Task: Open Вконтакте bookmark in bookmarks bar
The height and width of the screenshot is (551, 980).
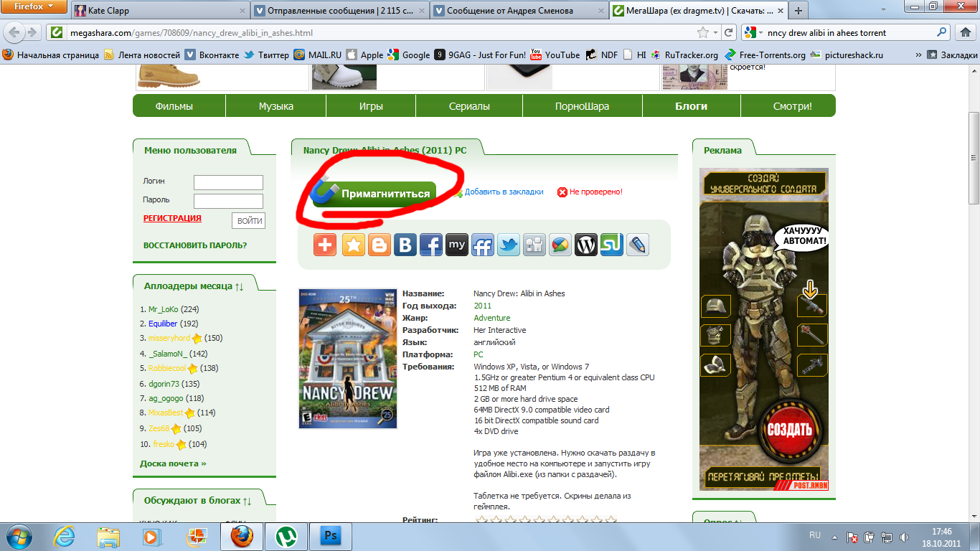Action: (212, 55)
